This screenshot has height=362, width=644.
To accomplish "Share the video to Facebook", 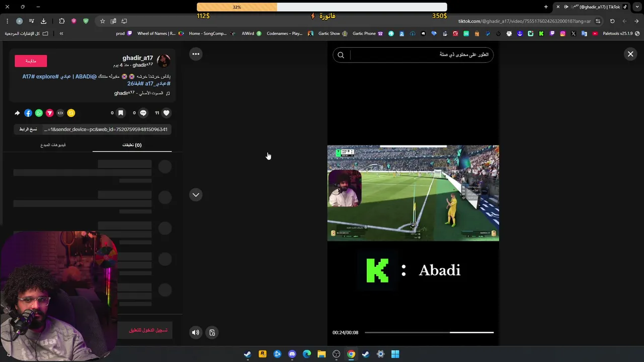I will tap(28, 113).
